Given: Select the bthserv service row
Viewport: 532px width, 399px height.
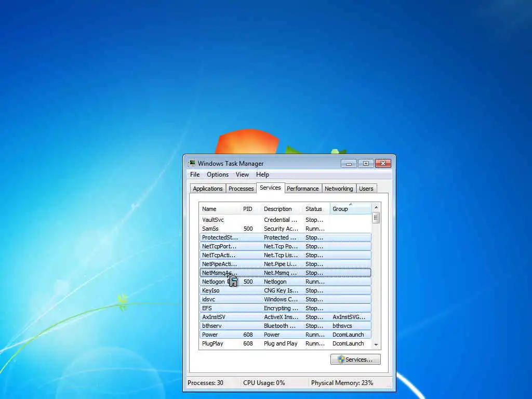Looking at the screenshot, I should click(x=285, y=326).
